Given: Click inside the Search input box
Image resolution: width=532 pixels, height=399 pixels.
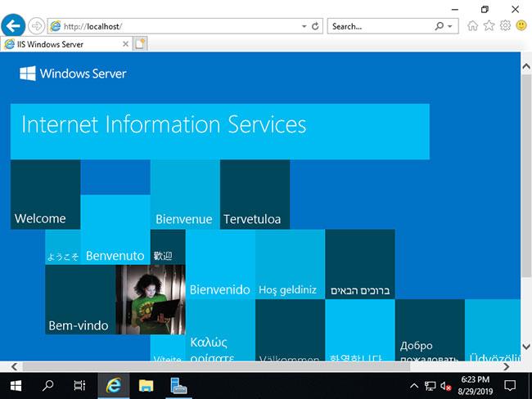Looking at the screenshot, I should (380, 26).
